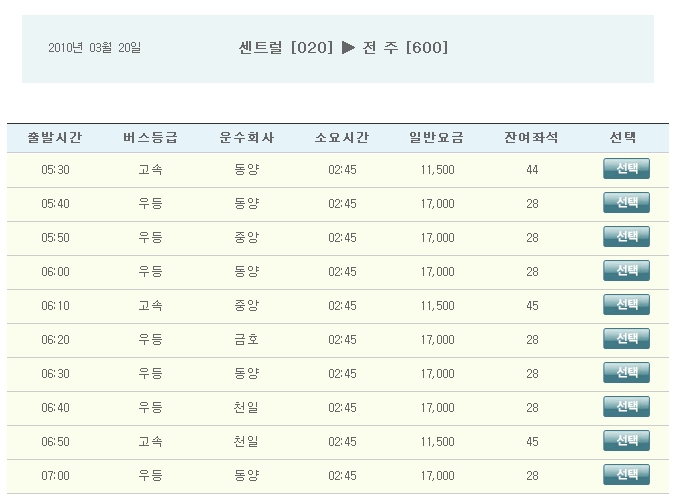Click the 2010년 03월 20일 date text
This screenshot has height=498, width=684.
[x=95, y=48]
